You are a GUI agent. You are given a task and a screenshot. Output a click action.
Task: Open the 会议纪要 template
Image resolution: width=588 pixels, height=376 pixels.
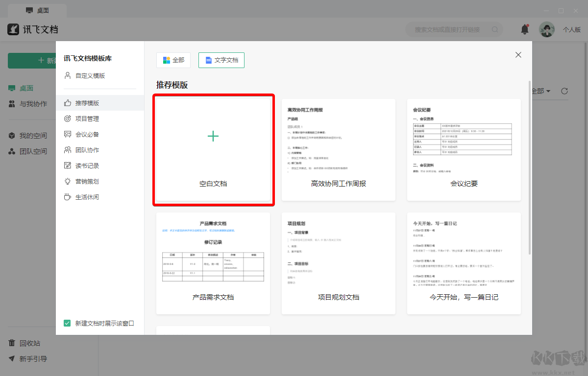[x=464, y=149]
